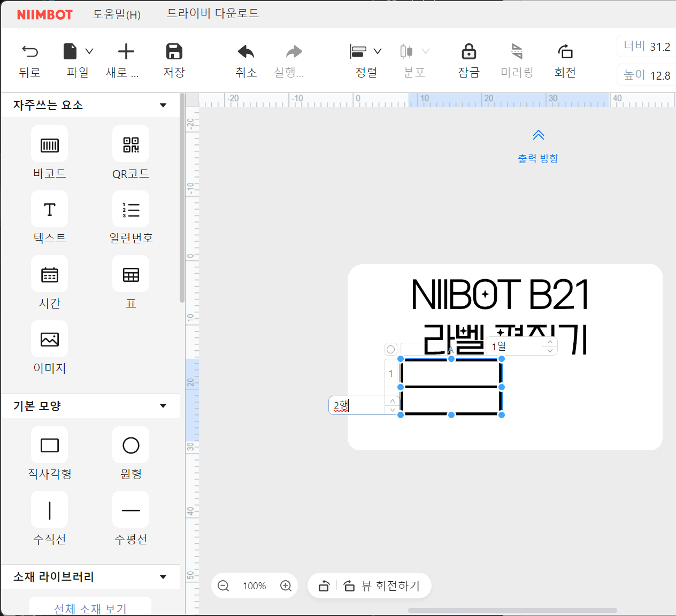This screenshot has height=616, width=676.
Task: Open the 분포 dropdown arrow
Action: tap(426, 51)
